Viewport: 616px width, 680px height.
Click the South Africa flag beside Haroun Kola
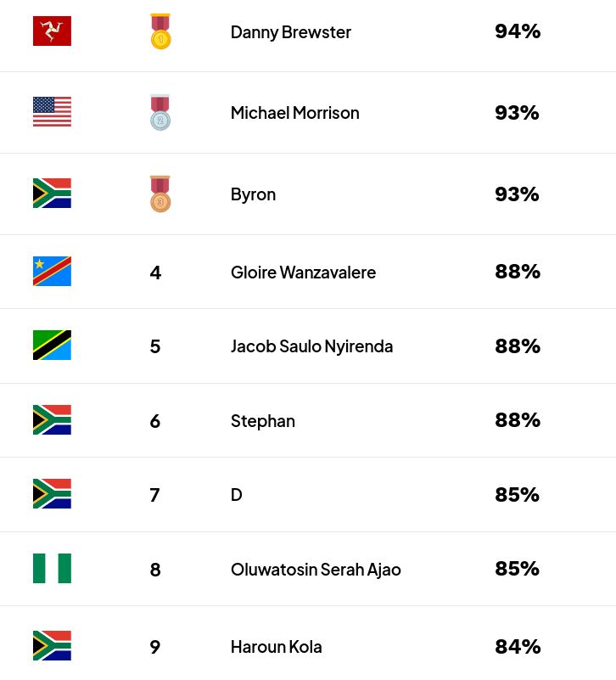52,645
